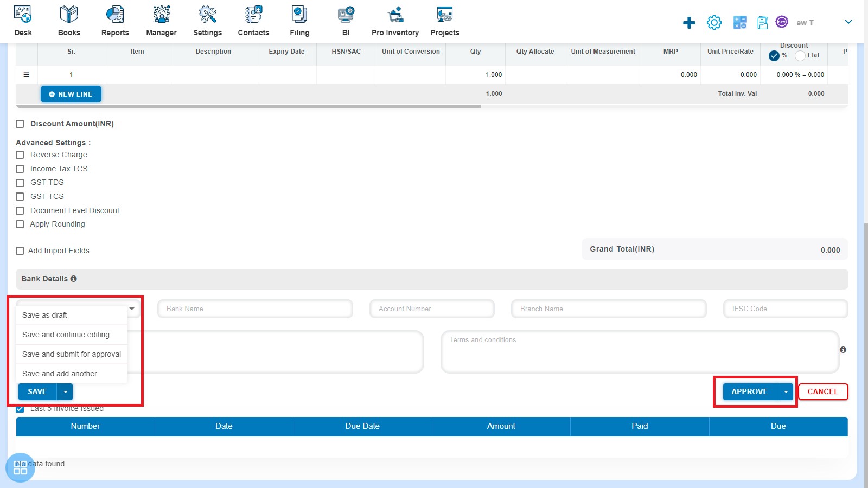Click the horizontal scrollbar under the item table
The width and height of the screenshot is (868, 488).
point(248,106)
